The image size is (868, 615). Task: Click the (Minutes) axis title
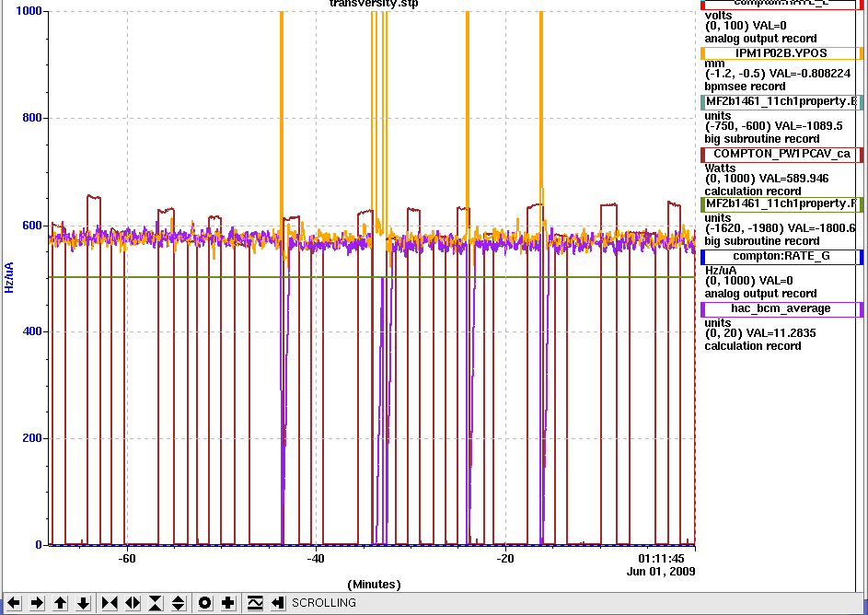pyautogui.click(x=374, y=585)
